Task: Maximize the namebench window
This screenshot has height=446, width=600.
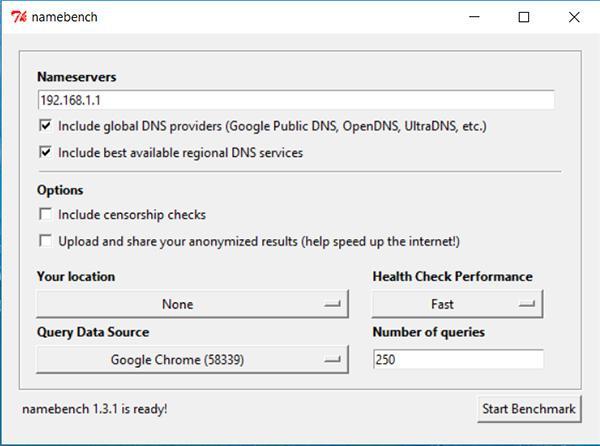Action: click(x=524, y=17)
